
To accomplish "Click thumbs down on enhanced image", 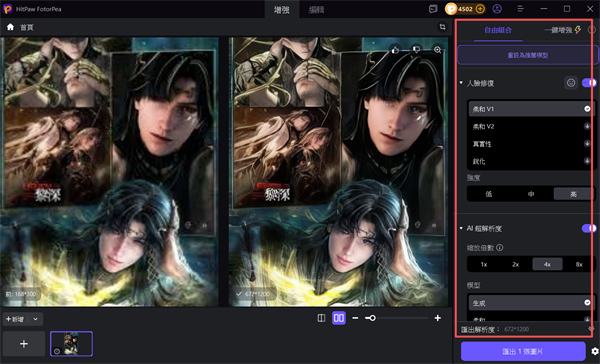I will tap(416, 50).
